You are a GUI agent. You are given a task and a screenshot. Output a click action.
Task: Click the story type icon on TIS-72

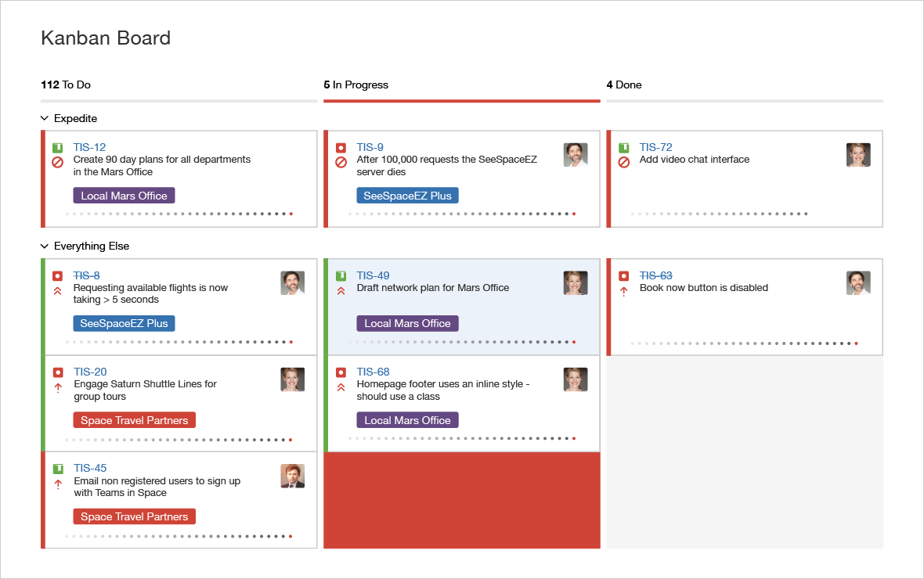tap(623, 148)
